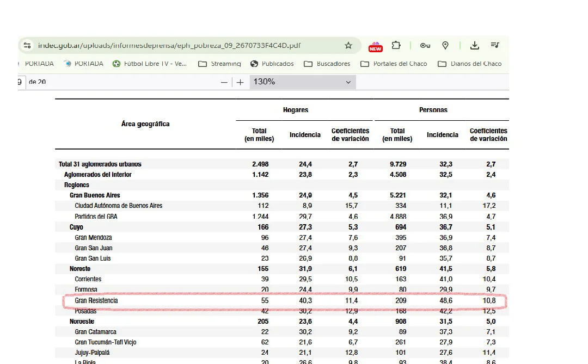Click the 'Cuyo' region row label
The height and width of the screenshot is (364, 588).
point(76,227)
